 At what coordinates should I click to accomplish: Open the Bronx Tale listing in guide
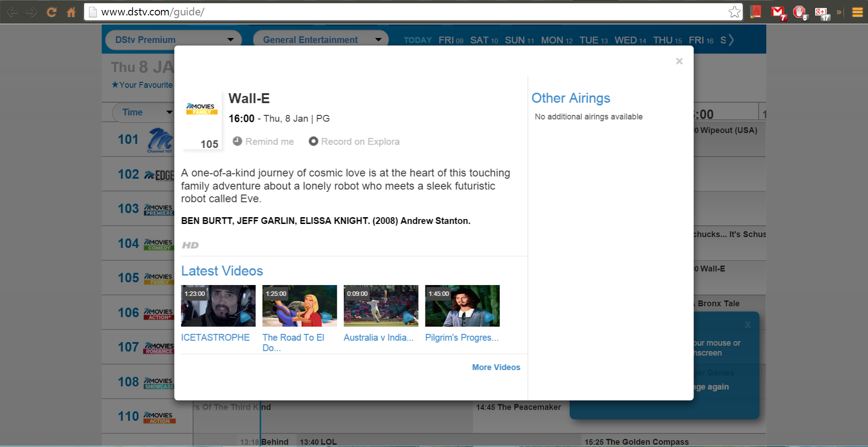coord(718,304)
